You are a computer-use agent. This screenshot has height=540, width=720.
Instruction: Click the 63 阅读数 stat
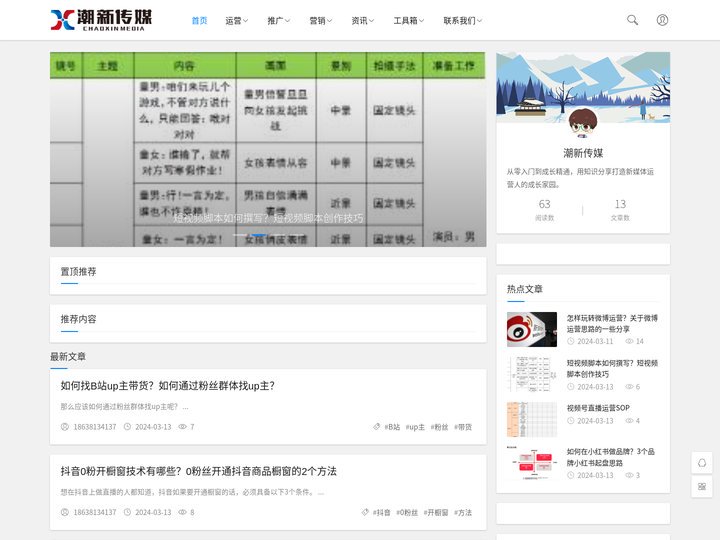click(x=545, y=209)
